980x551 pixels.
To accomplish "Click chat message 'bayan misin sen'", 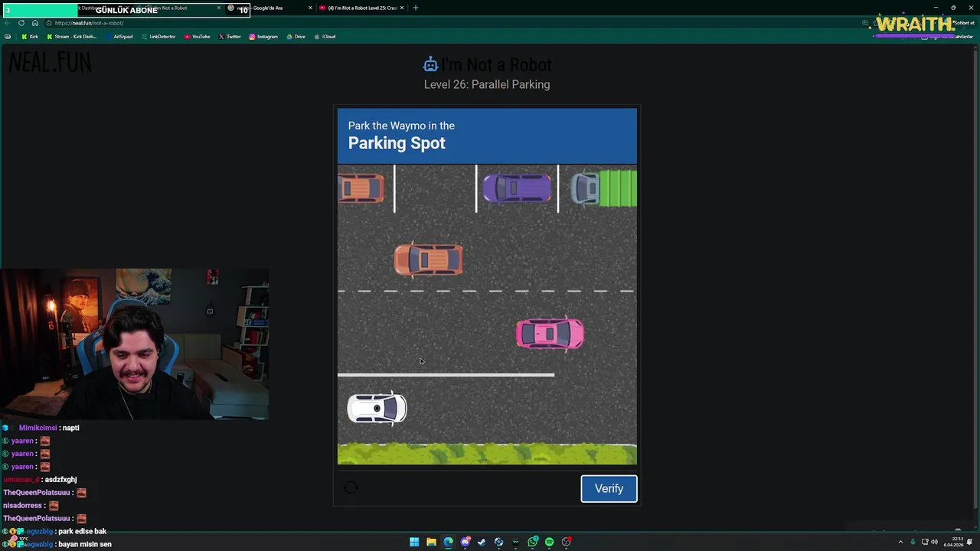I will pos(84,544).
